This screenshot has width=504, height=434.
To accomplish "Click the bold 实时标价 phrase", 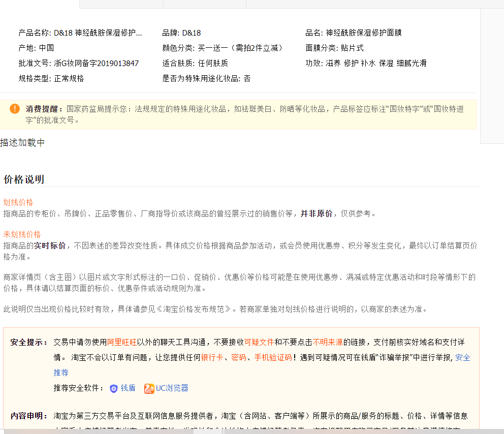I will click(x=50, y=245).
